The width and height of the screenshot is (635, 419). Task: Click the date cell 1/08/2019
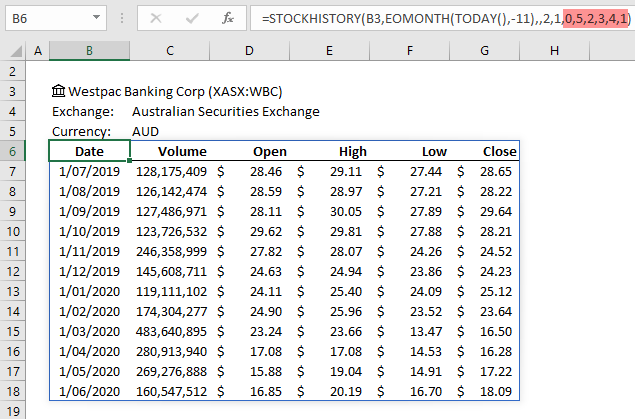[89, 191]
